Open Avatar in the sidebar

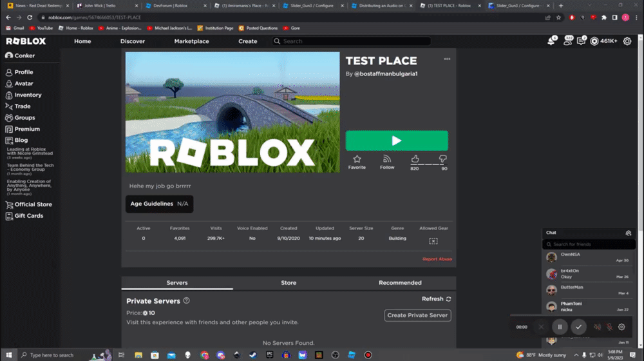coord(19,83)
